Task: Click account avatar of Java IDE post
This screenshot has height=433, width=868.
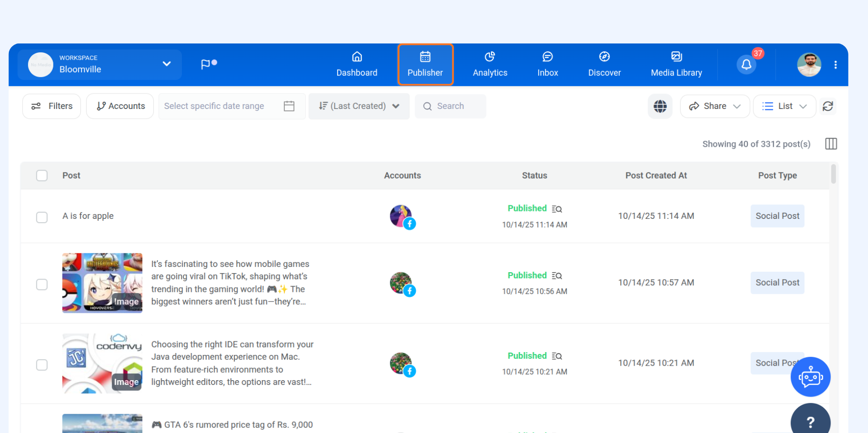Action: tap(402, 364)
